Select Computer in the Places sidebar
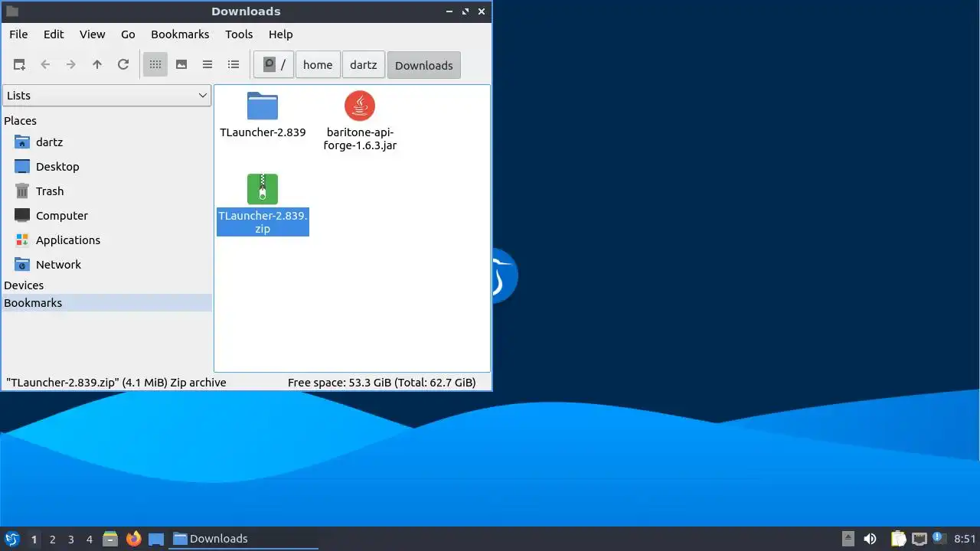Image resolution: width=980 pixels, height=551 pixels. [x=107, y=216]
